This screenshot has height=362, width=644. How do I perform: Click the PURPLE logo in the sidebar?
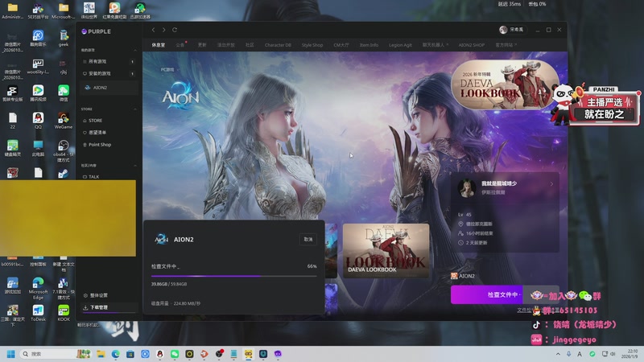(x=96, y=31)
